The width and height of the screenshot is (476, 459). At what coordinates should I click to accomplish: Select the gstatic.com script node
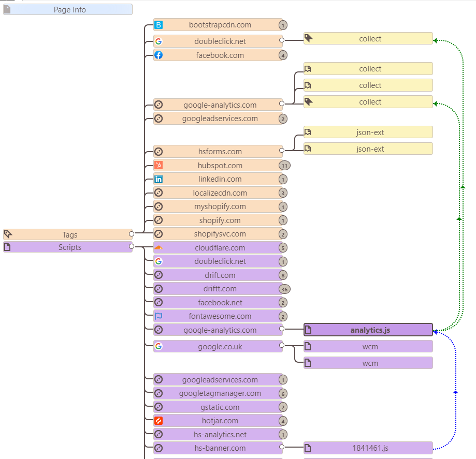point(218,407)
